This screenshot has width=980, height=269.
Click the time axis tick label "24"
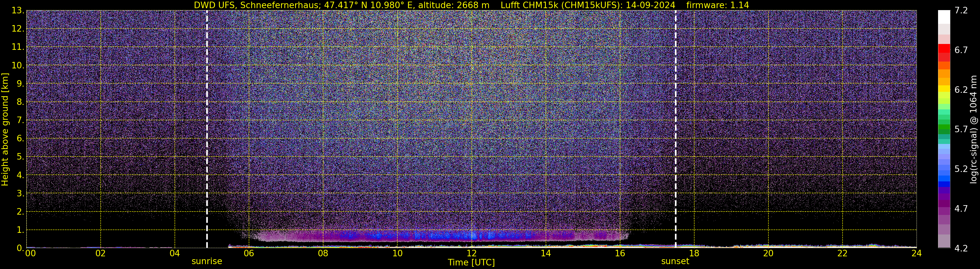click(917, 253)
